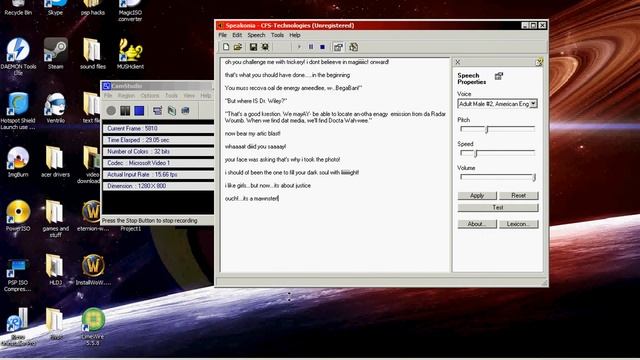Create a new document in Speakonia toolbar
Image resolution: width=640 pixels, height=360 pixels.
[226, 47]
